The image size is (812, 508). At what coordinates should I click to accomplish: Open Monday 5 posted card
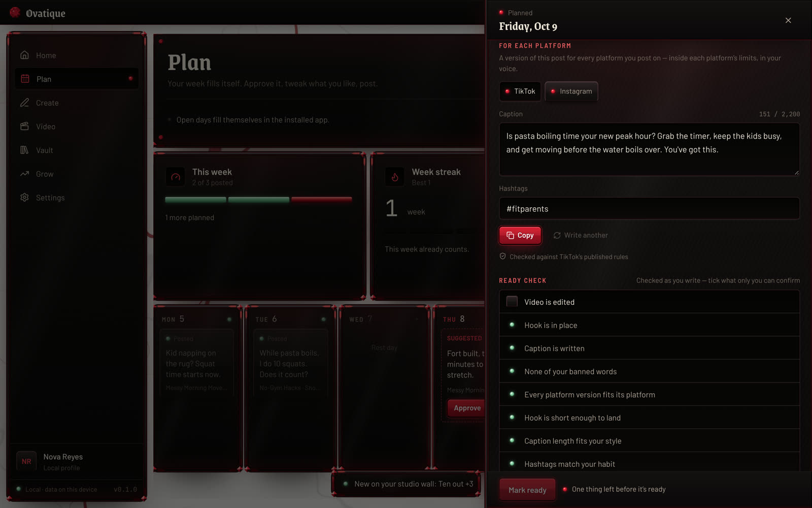[x=197, y=363]
